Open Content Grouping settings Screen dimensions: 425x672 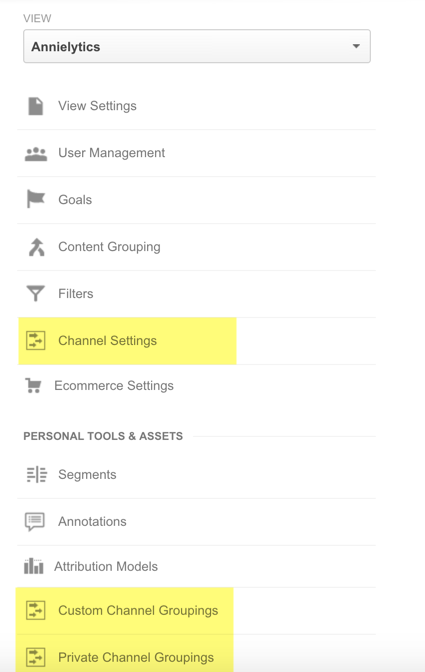tap(109, 247)
